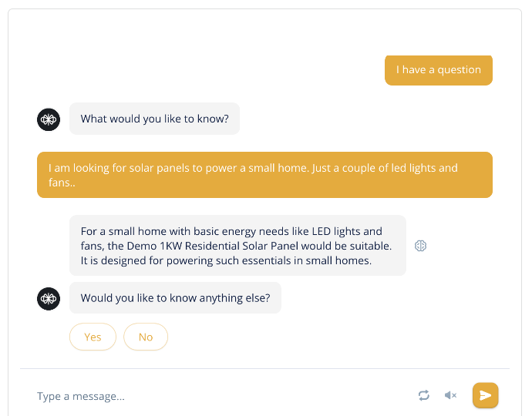Click the word 'question' in the first orange bubble
Viewport: 532px width, 416px height.
[x=459, y=70]
